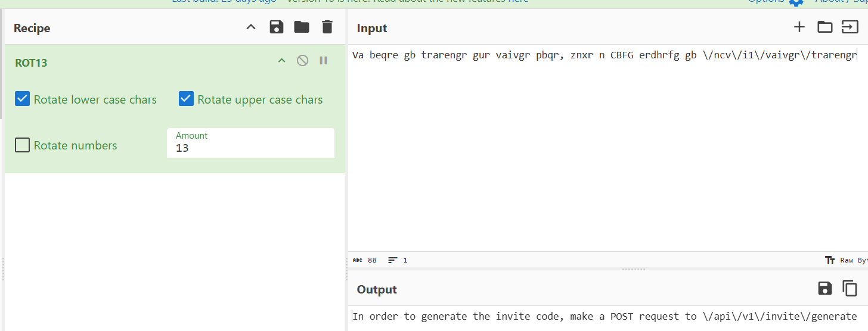Collapse the recipe list with the chevron
The height and width of the screenshot is (331, 868).
251,27
